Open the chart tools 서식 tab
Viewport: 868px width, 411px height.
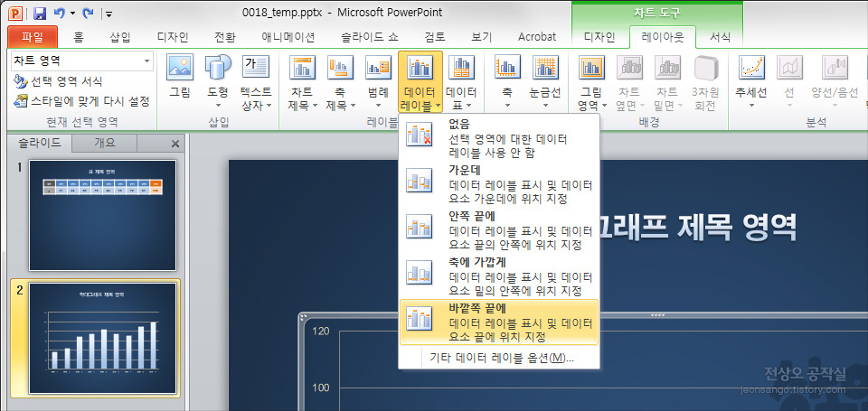(x=721, y=37)
